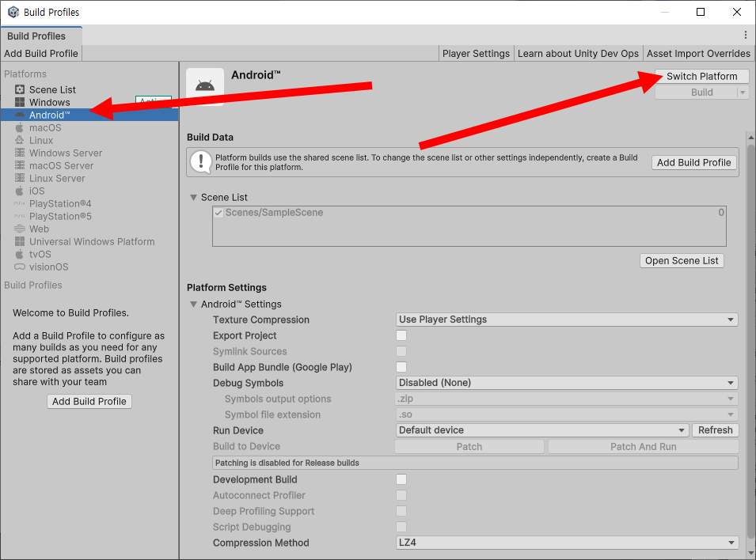Open Asset Import Overrides
The height and width of the screenshot is (560, 756).
698,54
